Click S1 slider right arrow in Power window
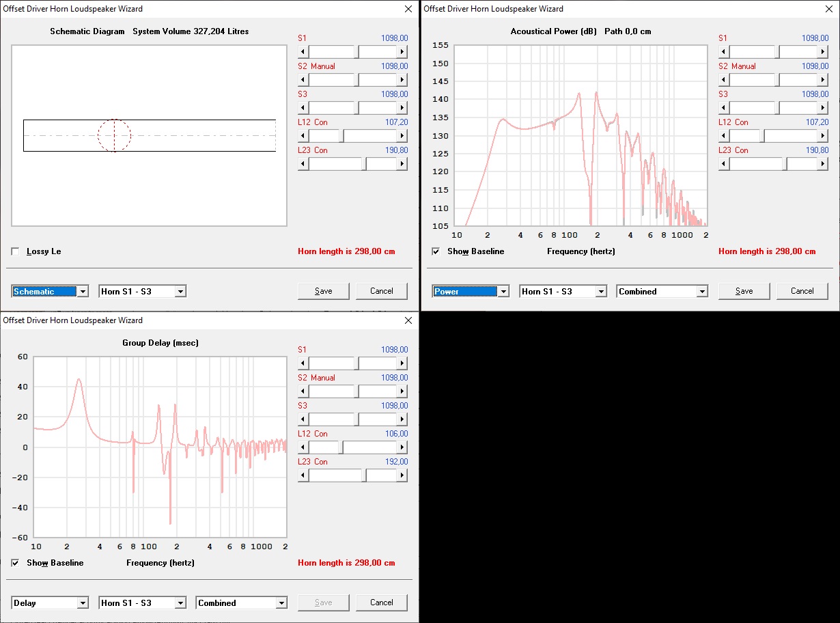This screenshot has height=623, width=840. click(x=823, y=52)
